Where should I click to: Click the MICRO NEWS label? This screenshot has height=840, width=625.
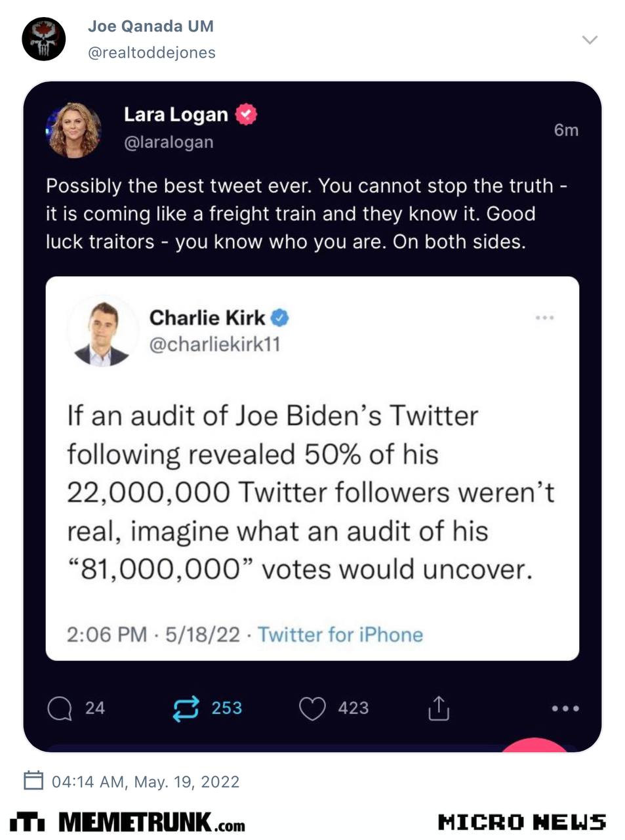pyautogui.click(x=521, y=822)
